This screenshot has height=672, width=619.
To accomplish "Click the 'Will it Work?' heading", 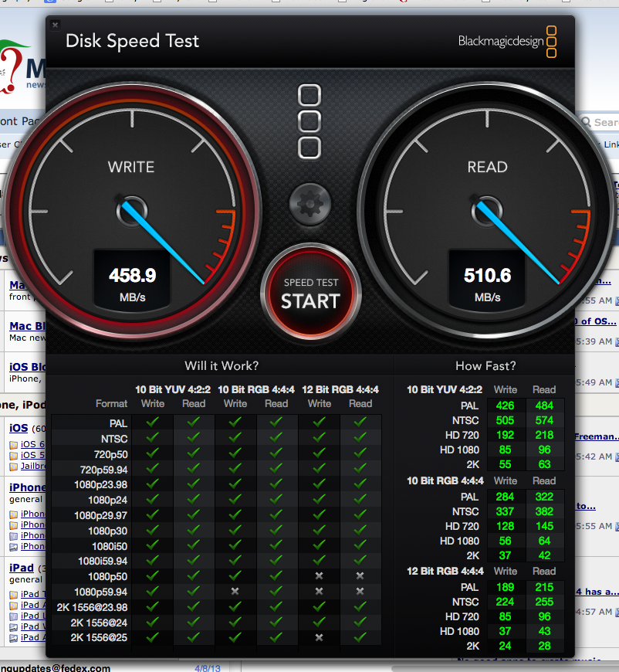I will coord(222,365).
